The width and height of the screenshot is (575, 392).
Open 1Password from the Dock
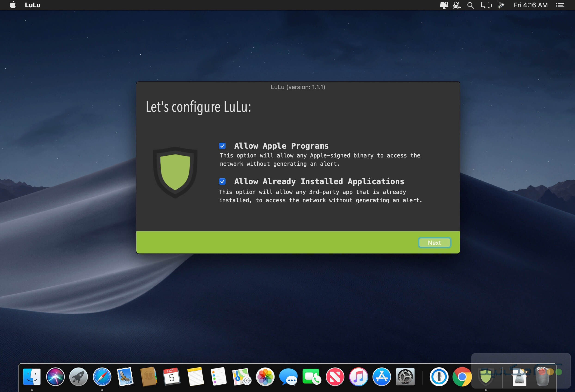coord(439,377)
